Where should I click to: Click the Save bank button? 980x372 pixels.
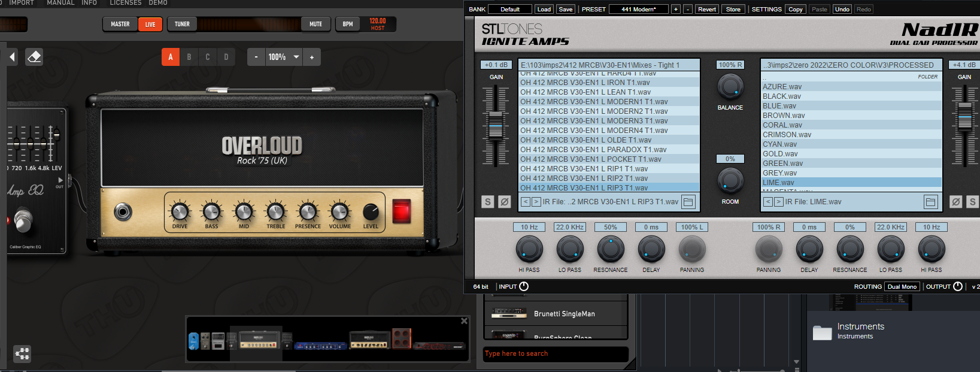(566, 9)
